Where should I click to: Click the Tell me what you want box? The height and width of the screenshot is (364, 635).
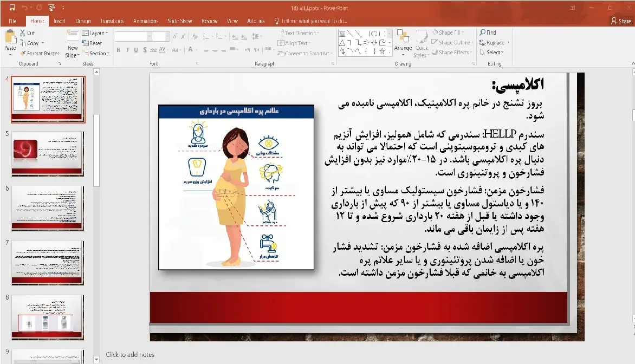pyautogui.click(x=311, y=21)
